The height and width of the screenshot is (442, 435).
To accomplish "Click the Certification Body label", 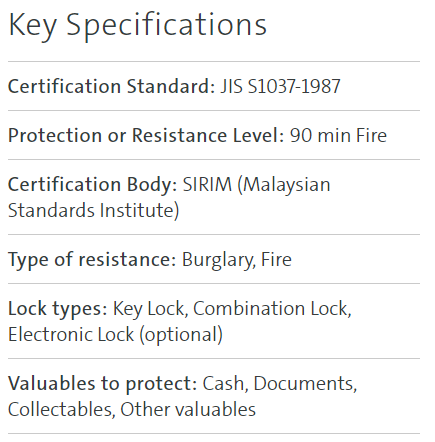I will (92, 184).
